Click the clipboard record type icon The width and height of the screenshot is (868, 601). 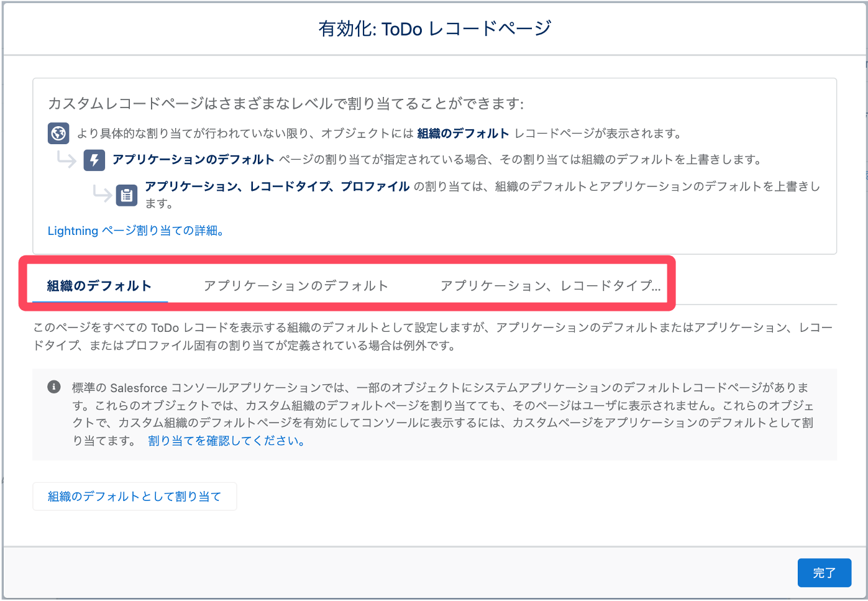tap(127, 195)
